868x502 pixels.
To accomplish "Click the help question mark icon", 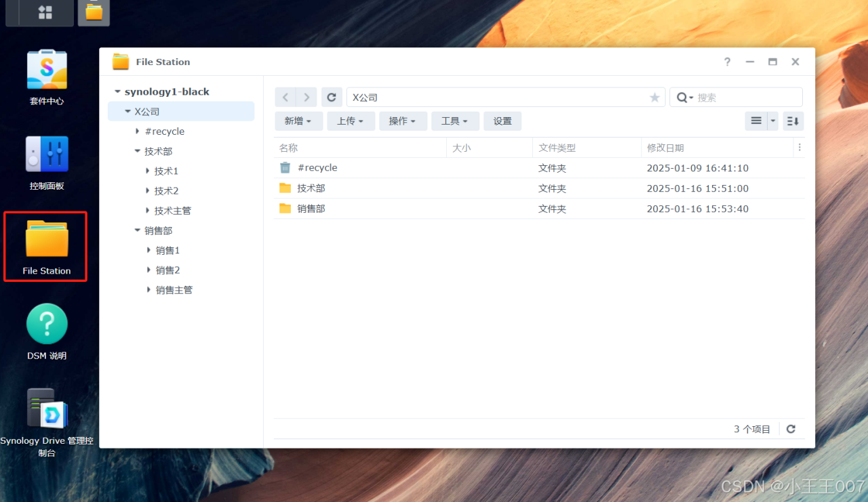I will 727,62.
